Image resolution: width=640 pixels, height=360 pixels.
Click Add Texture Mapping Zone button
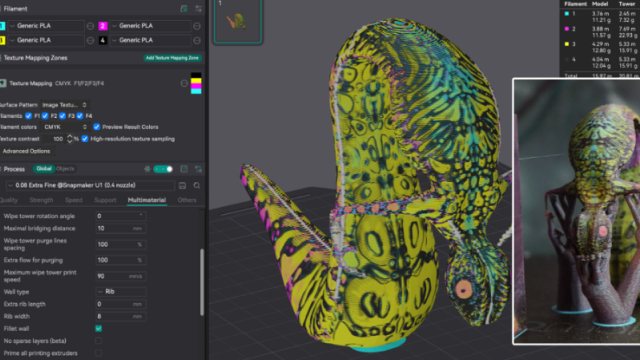pyautogui.click(x=172, y=58)
